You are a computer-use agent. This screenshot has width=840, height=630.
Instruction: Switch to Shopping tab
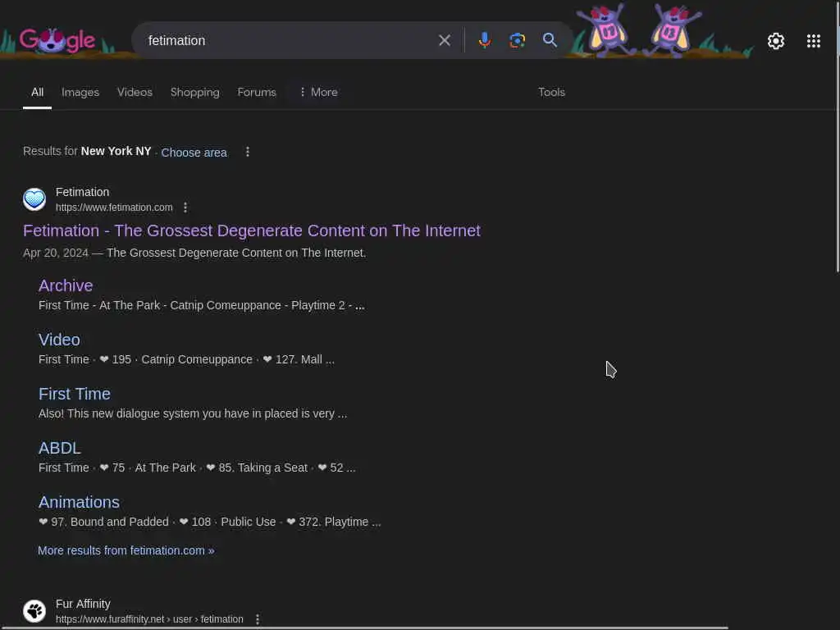point(195,92)
